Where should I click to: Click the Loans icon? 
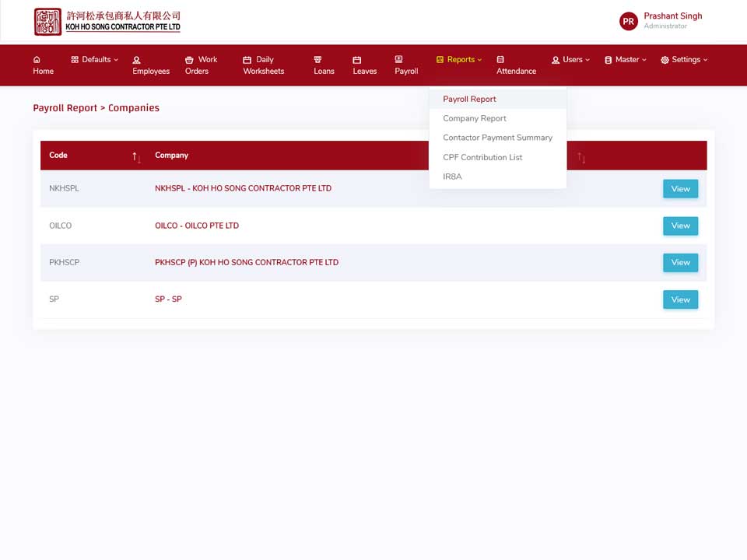pyautogui.click(x=317, y=60)
